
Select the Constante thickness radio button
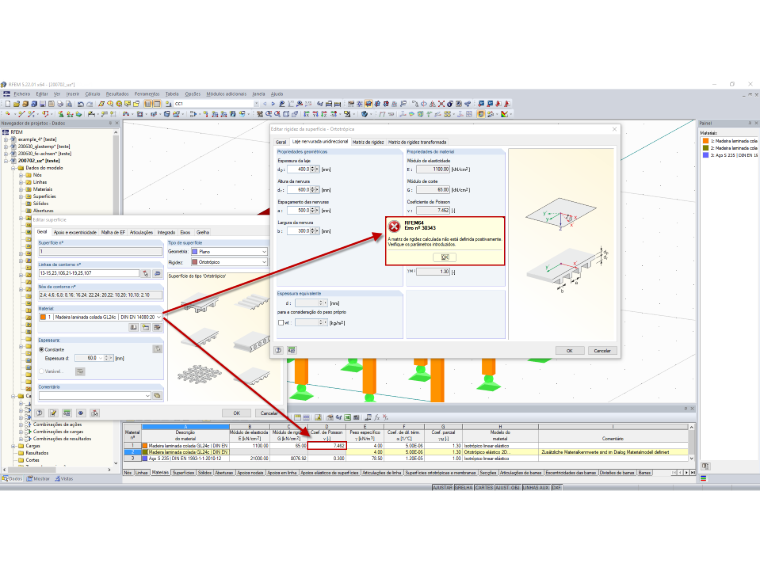[x=42, y=349]
